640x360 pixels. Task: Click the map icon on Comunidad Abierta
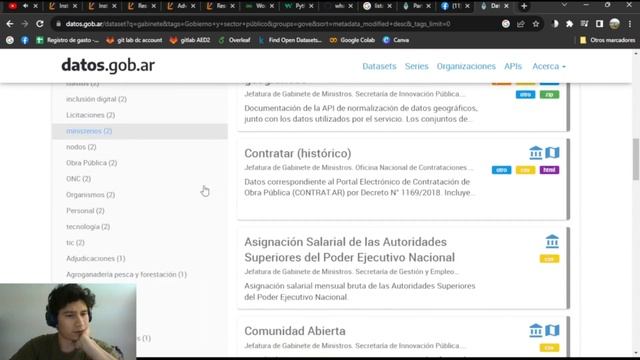552,330
